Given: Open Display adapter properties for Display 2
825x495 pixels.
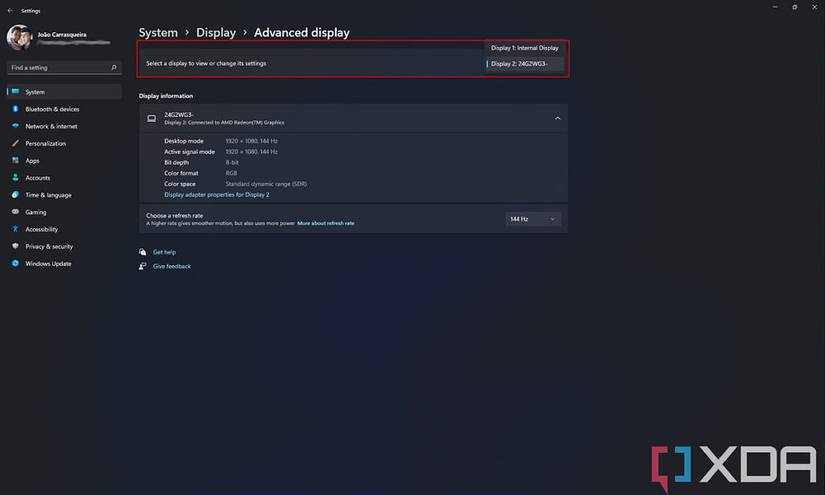Looking at the screenshot, I should pos(216,195).
